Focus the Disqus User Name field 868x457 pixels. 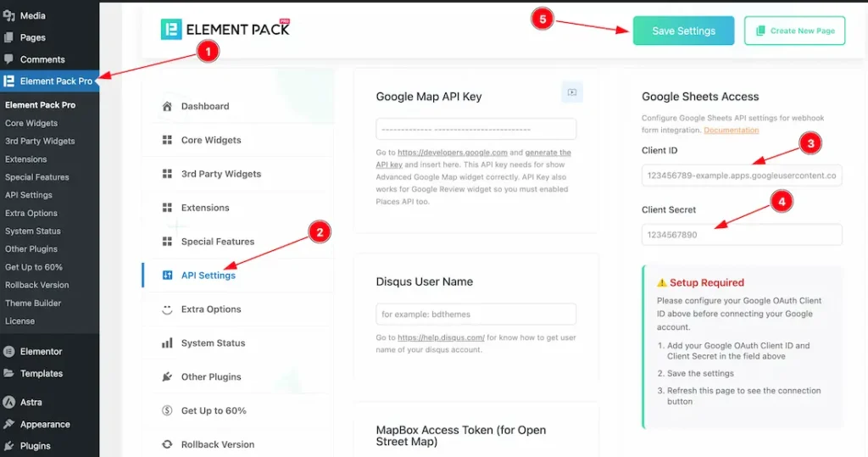[476, 314]
